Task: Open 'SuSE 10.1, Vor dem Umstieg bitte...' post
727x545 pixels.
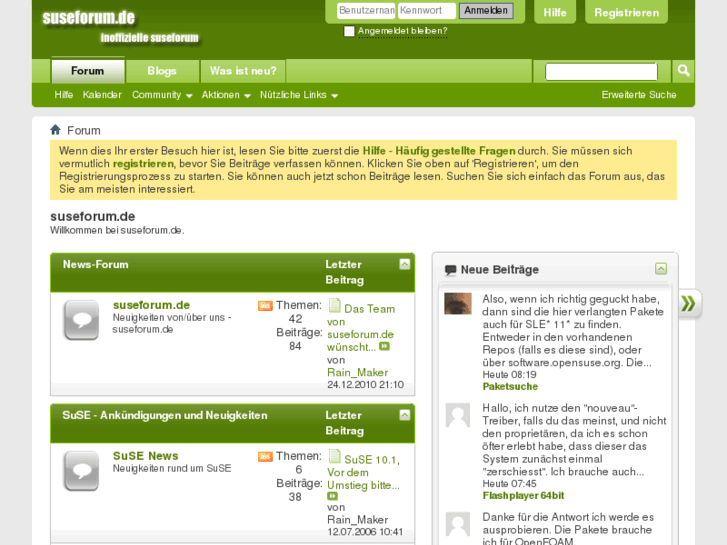Action: [364, 473]
